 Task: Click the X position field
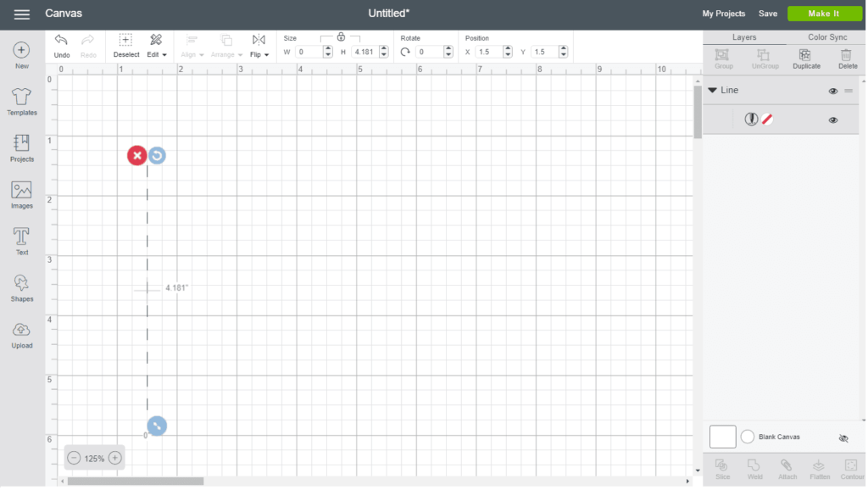pos(488,52)
